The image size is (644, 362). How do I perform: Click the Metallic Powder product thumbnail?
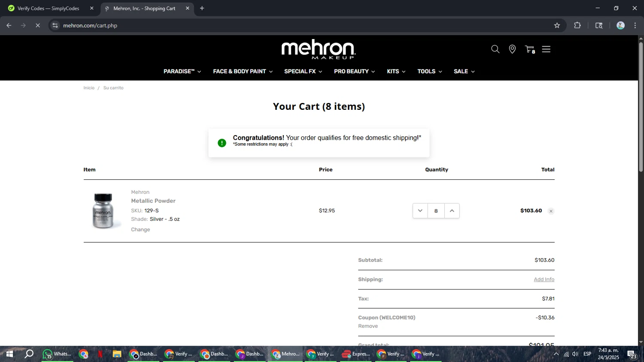(103, 211)
